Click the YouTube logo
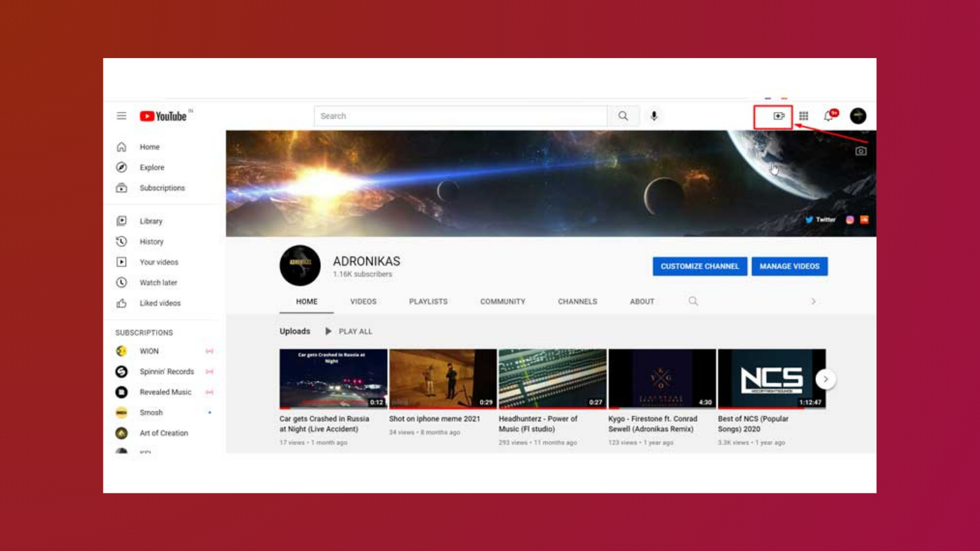 coord(163,116)
